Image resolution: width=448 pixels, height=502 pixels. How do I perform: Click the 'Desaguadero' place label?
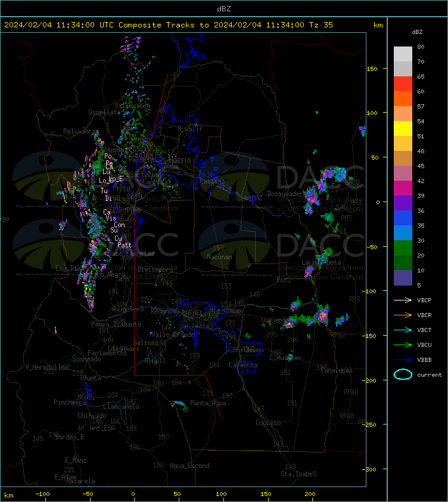pyautogui.click(x=287, y=194)
